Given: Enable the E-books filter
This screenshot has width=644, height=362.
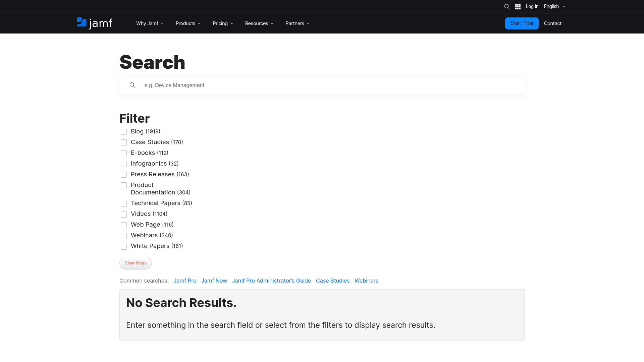Looking at the screenshot, I should coord(124,153).
